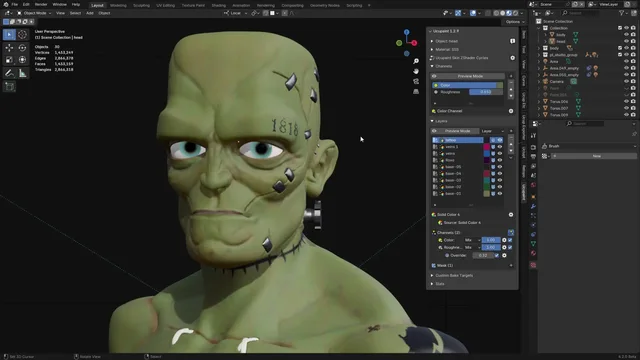640x360 pixels.
Task: Click the veins 1 layer color swatch
Action: tap(487, 147)
